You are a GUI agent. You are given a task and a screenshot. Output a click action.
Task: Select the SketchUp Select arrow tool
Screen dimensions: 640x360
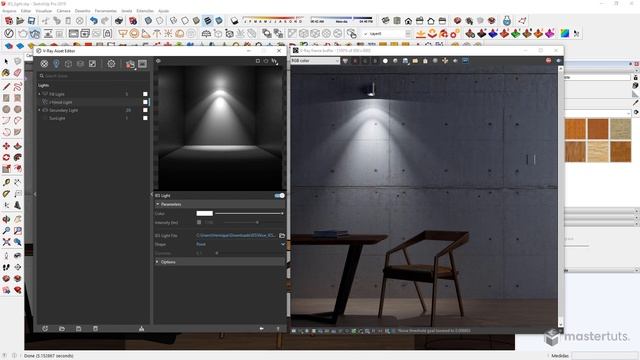[6, 61]
